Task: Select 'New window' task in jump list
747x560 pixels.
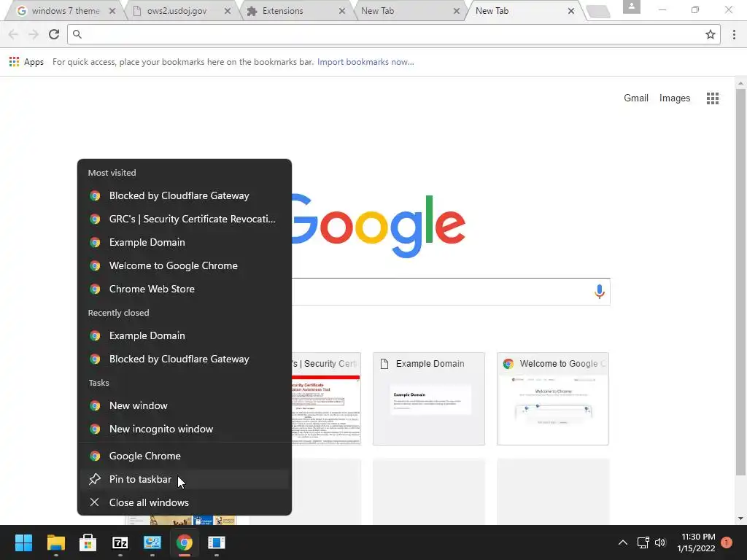Action: [x=185, y=405]
